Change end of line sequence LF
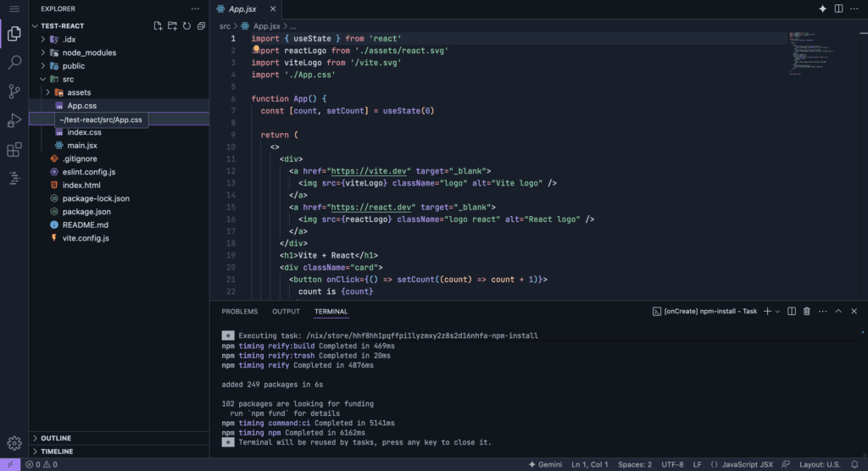This screenshot has height=471, width=868. click(697, 465)
